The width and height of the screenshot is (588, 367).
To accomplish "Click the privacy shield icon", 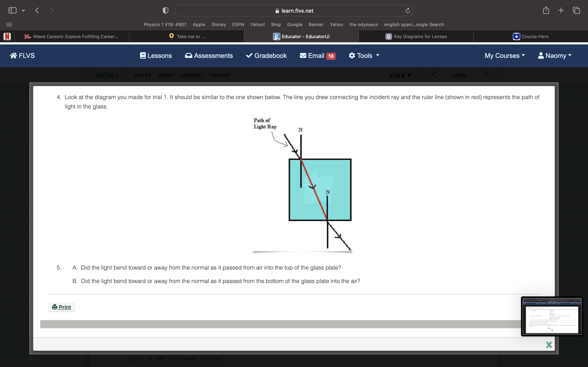I will click(165, 10).
